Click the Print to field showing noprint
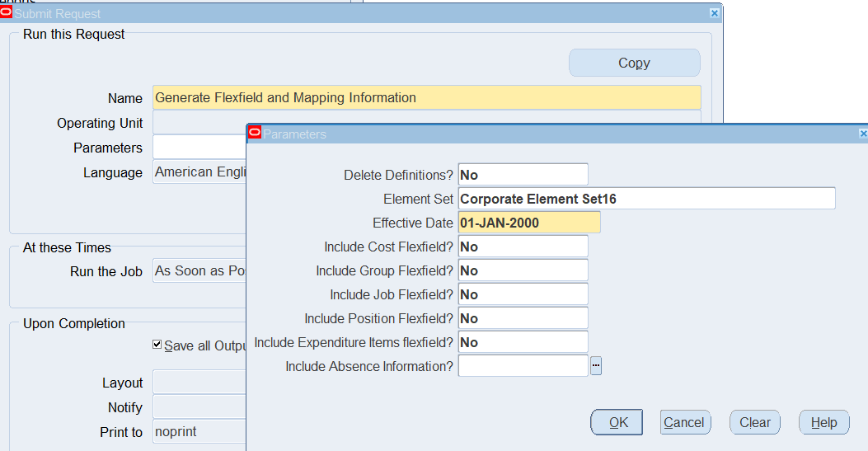 (198, 432)
